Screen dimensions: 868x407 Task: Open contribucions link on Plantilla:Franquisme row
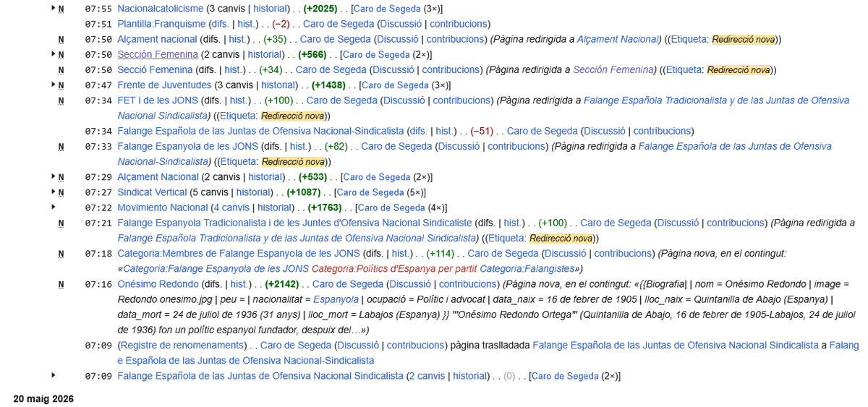click(459, 24)
